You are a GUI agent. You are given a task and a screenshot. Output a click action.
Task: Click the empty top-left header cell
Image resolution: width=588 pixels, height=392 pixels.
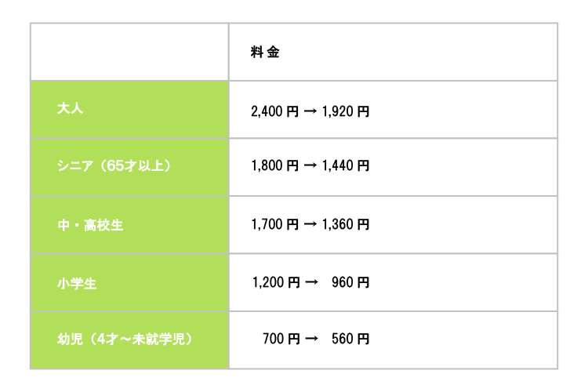point(129,52)
